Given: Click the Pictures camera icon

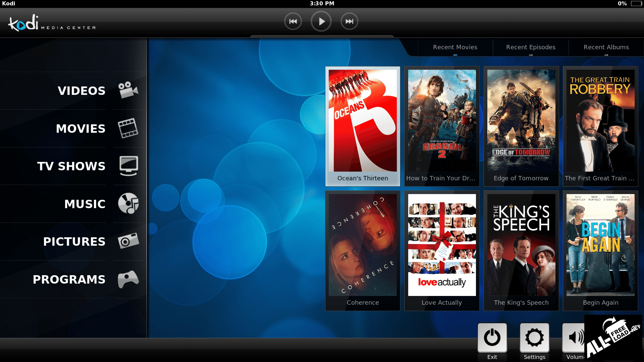Looking at the screenshot, I should pos(128,241).
